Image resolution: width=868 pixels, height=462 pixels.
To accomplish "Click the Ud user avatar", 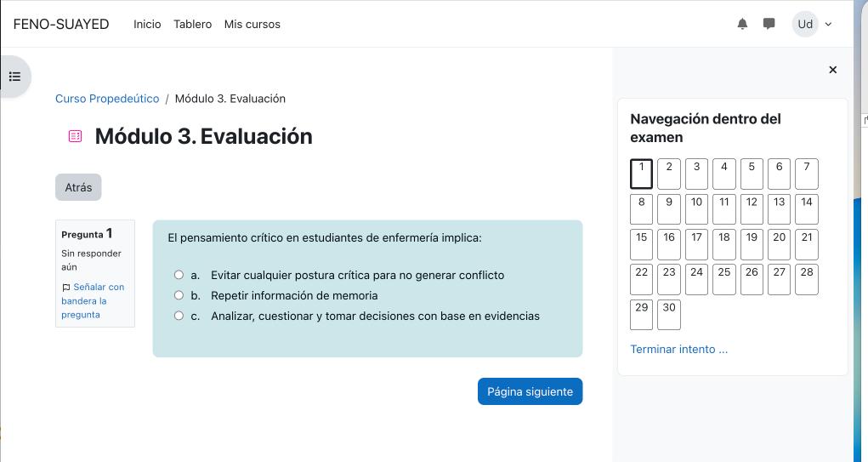I will 805,24.
